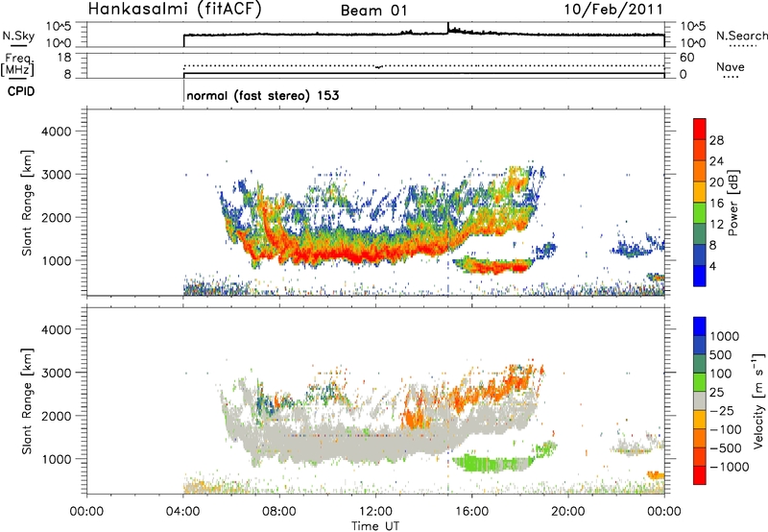Screen dimensions: 768x532
Task: Click the 'Beam 01' label
Action: click(374, 11)
